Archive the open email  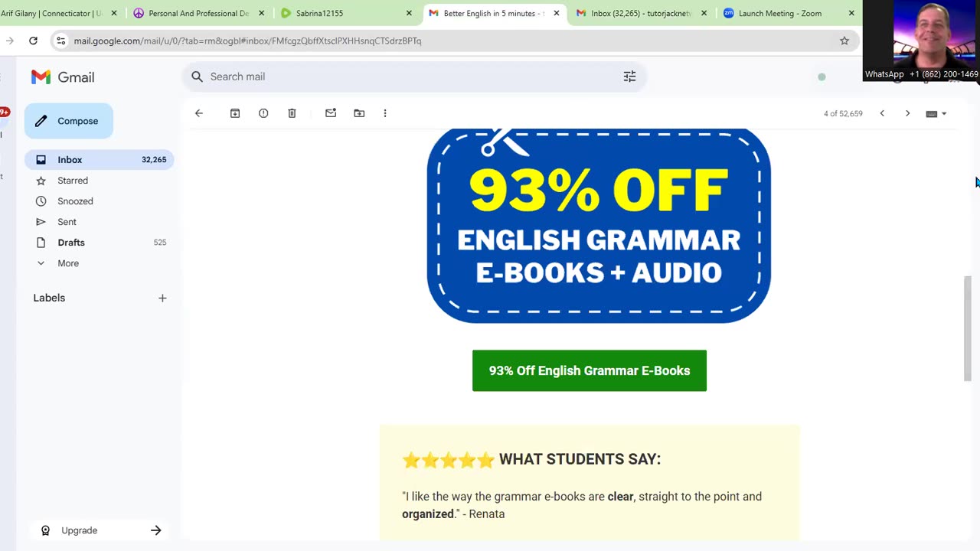pyautogui.click(x=235, y=113)
